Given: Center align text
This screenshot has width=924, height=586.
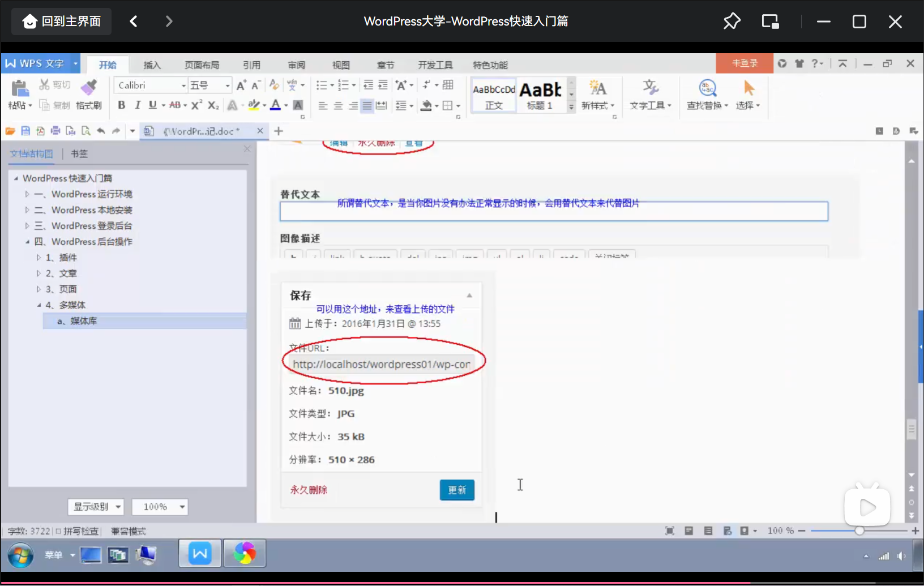Looking at the screenshot, I should coord(338,105).
